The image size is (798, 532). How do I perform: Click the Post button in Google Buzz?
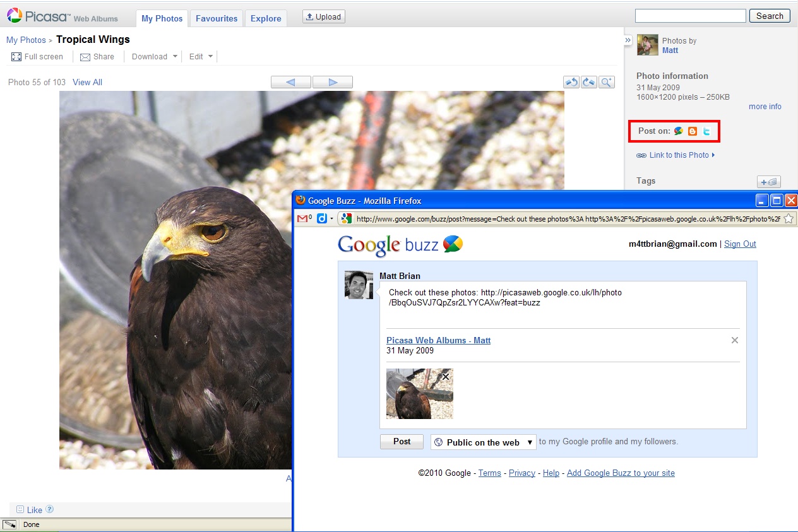click(402, 442)
